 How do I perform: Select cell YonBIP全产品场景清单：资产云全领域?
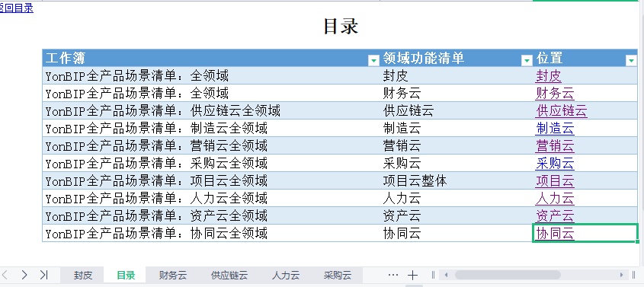pyautogui.click(x=210, y=215)
